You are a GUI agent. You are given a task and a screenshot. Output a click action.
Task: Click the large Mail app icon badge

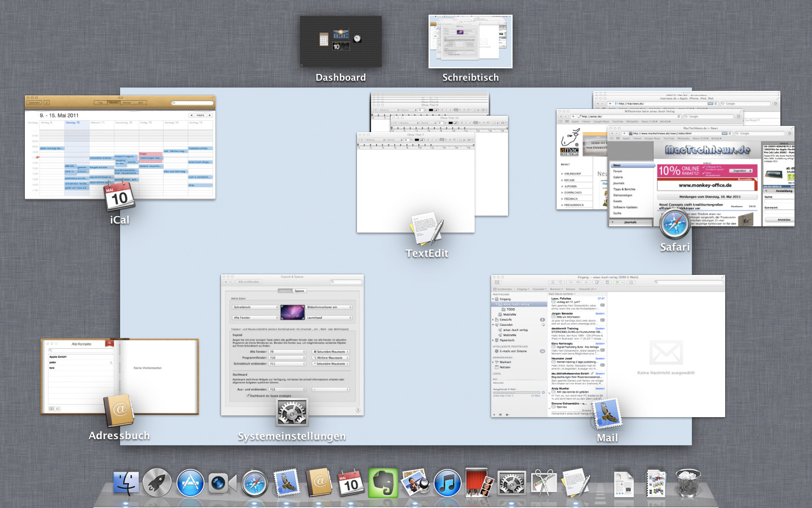[x=607, y=415]
